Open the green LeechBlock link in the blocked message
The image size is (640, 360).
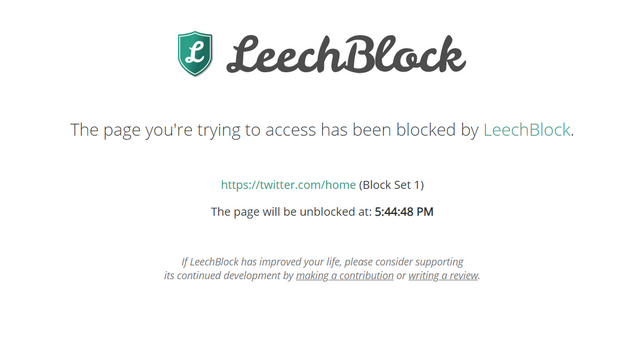pos(527,130)
